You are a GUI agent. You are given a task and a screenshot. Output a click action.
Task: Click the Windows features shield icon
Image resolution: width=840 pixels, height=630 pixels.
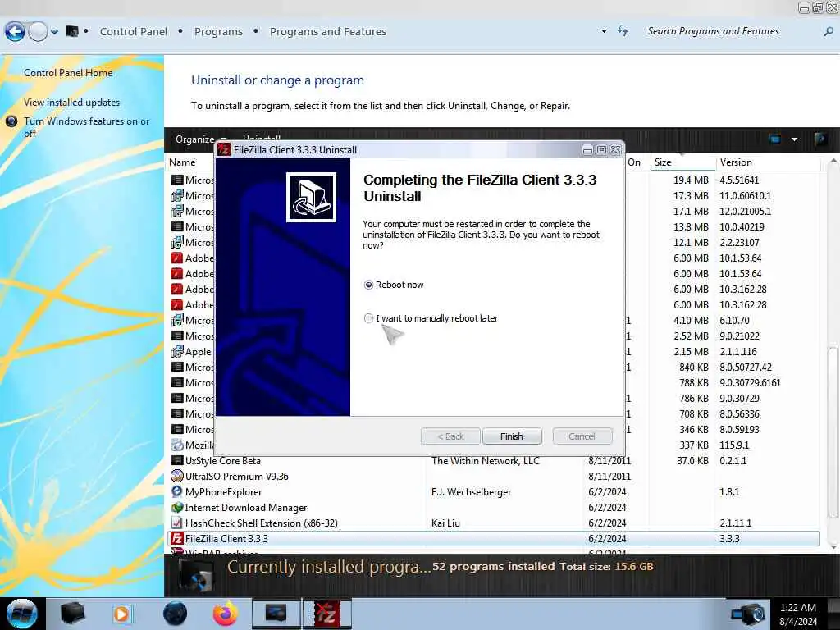(11, 121)
